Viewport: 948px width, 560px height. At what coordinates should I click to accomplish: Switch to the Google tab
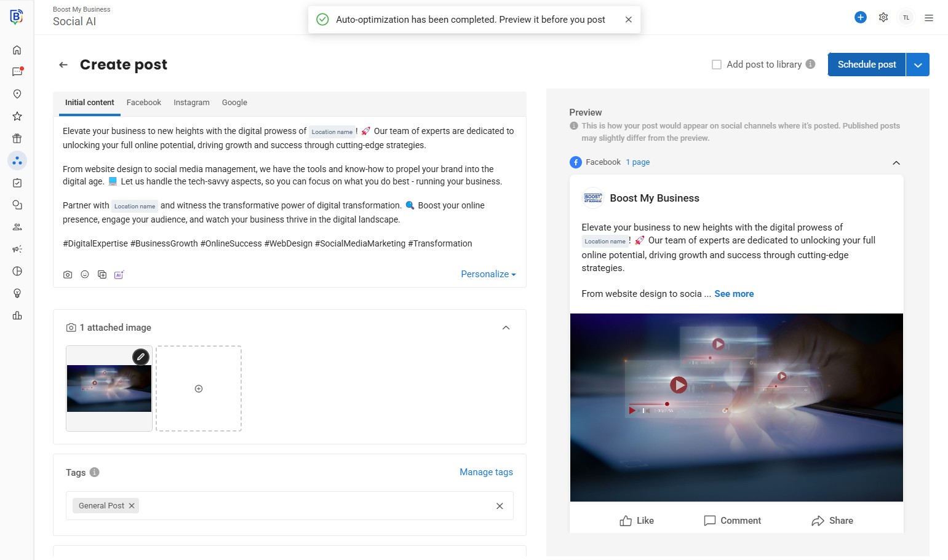pos(234,103)
